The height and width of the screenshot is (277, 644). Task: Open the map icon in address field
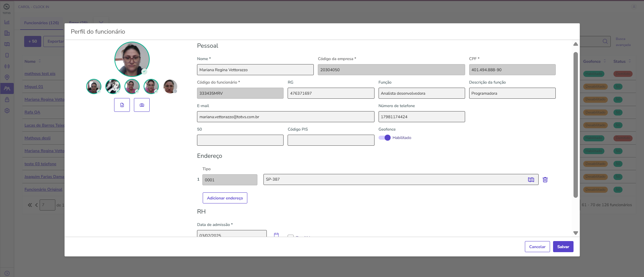tap(531, 180)
